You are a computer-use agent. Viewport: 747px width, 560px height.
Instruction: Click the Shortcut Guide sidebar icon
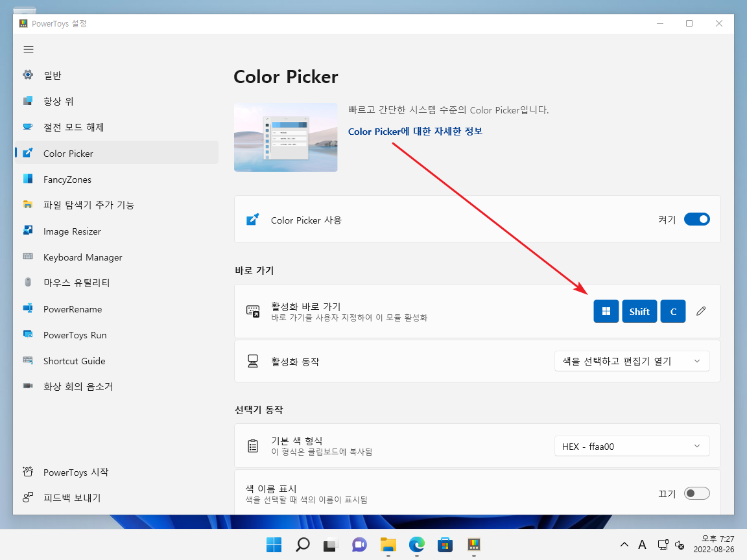[28, 360]
